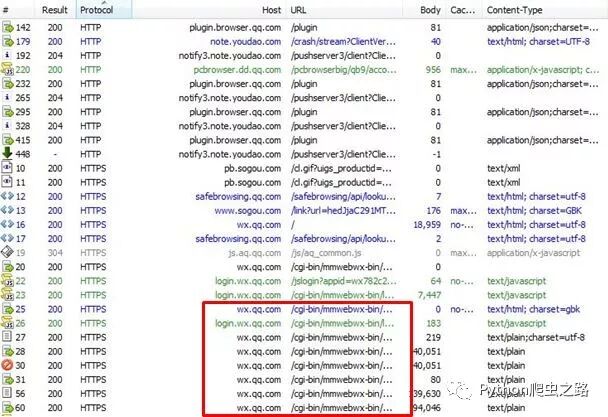608x417 pixels.
Task: Select js.aq.qq.com host in session 19
Action: click(255, 253)
